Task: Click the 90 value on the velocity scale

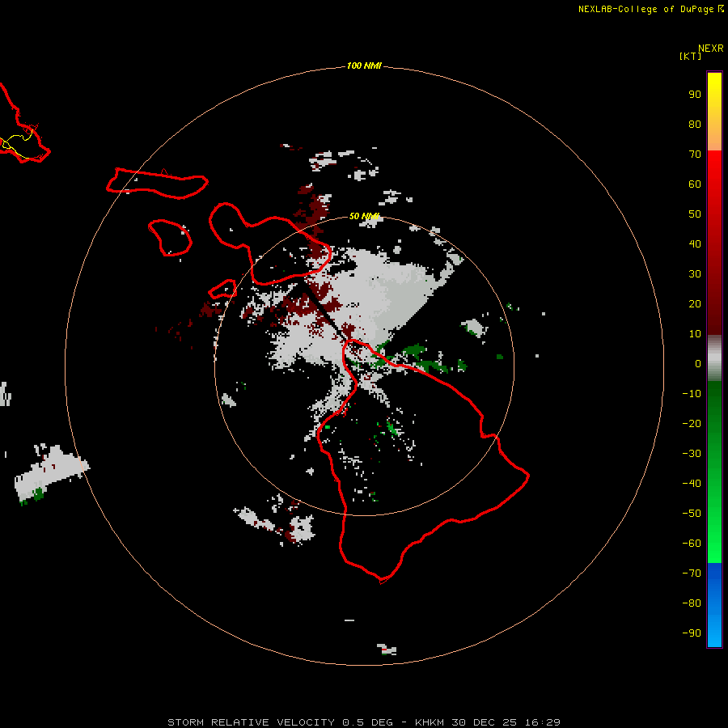Action: pyautogui.click(x=695, y=95)
